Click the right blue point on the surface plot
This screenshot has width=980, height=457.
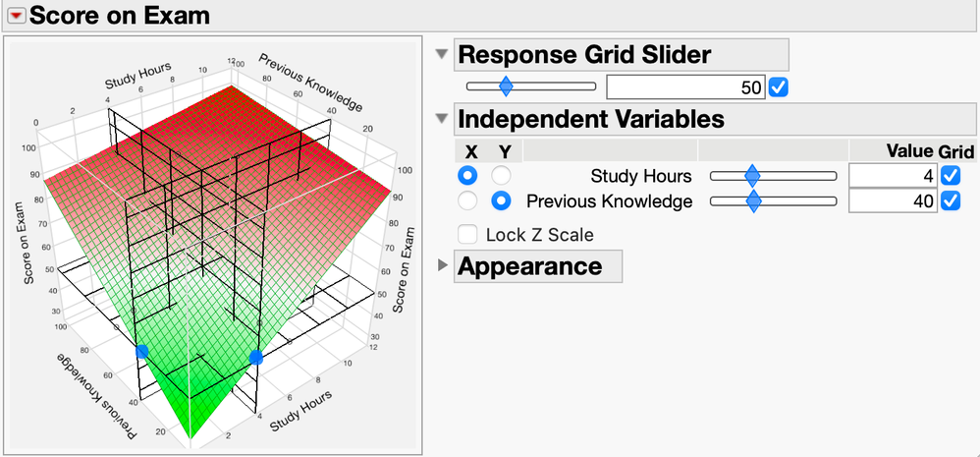(x=256, y=358)
